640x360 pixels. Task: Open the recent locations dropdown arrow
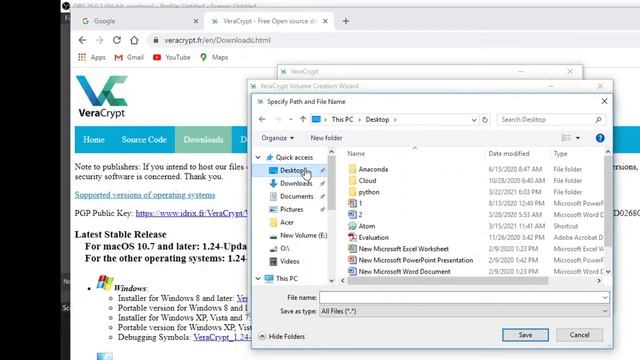tap(291, 120)
